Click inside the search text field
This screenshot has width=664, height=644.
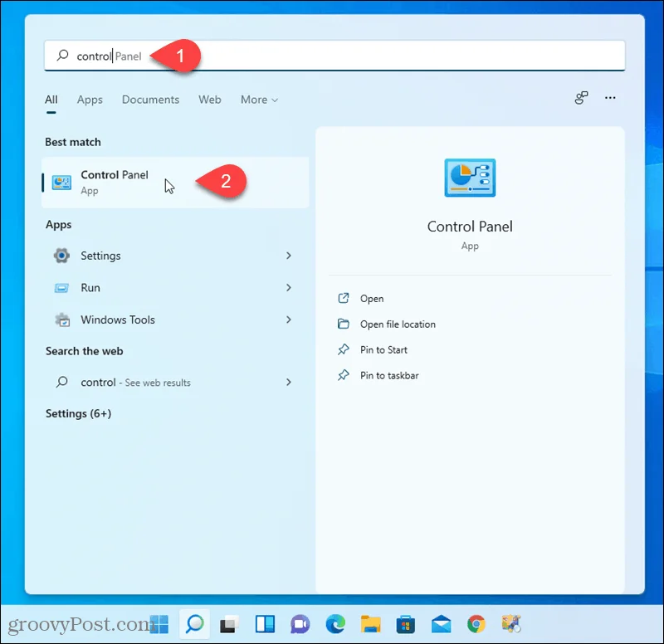tap(334, 56)
